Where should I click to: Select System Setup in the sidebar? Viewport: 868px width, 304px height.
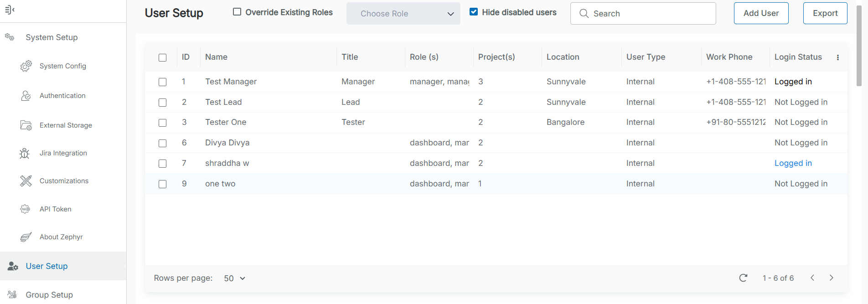point(52,37)
